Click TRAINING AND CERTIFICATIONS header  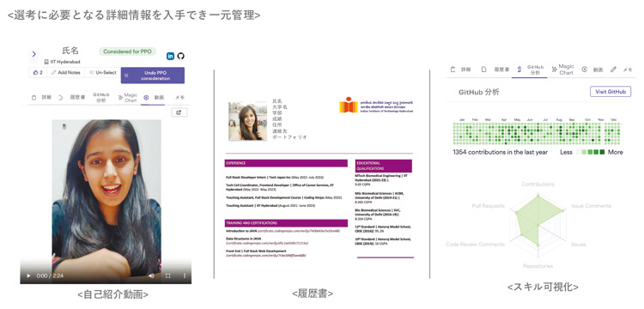pos(286,223)
